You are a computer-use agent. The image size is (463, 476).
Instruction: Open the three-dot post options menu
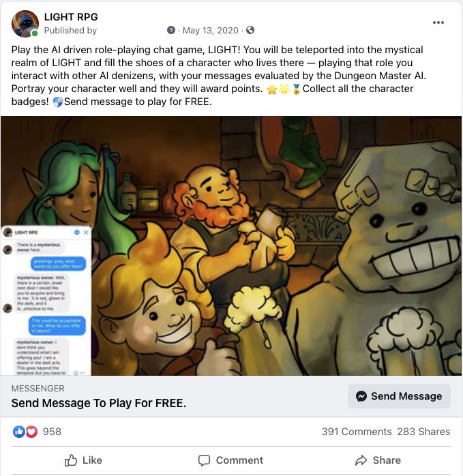tap(438, 23)
